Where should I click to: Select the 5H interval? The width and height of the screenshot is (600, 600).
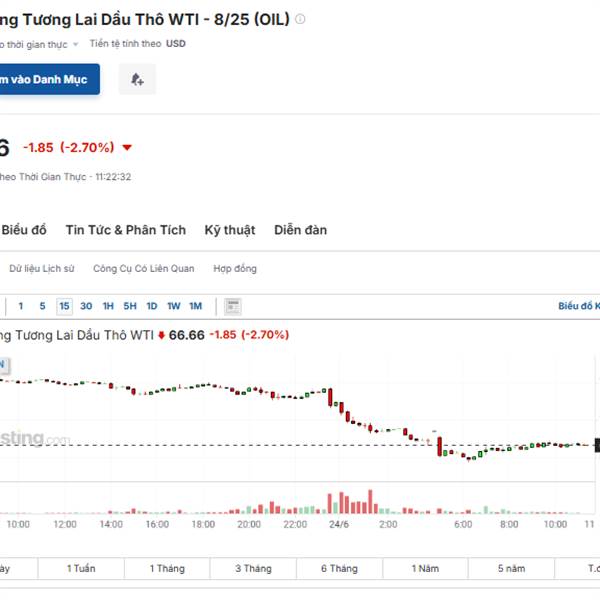(x=130, y=306)
